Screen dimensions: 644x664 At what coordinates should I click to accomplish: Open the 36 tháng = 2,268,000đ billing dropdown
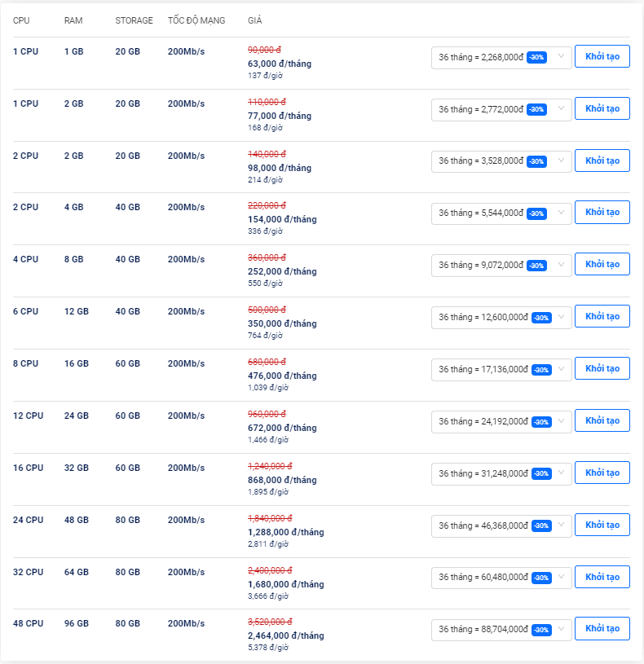pyautogui.click(x=501, y=57)
